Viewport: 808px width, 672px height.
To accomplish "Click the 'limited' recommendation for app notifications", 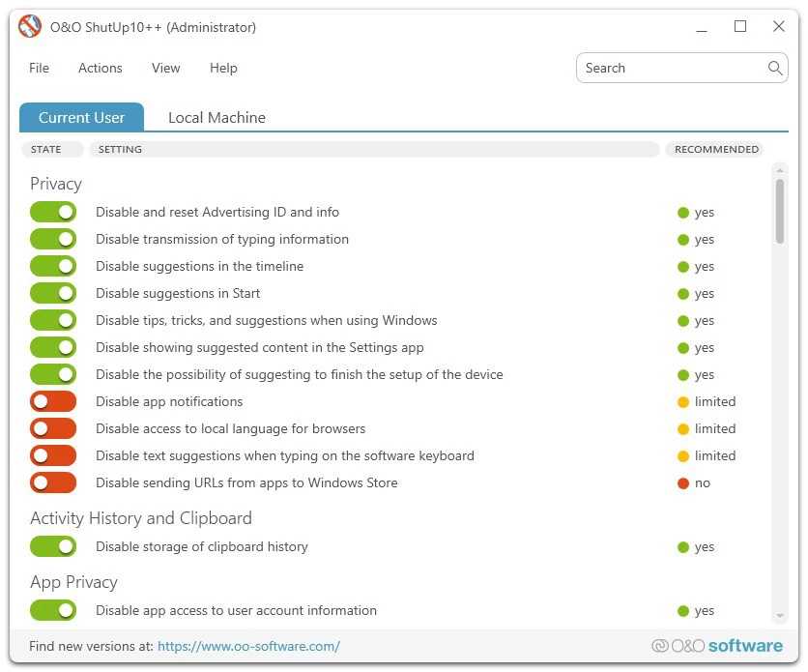I will pos(707,402).
